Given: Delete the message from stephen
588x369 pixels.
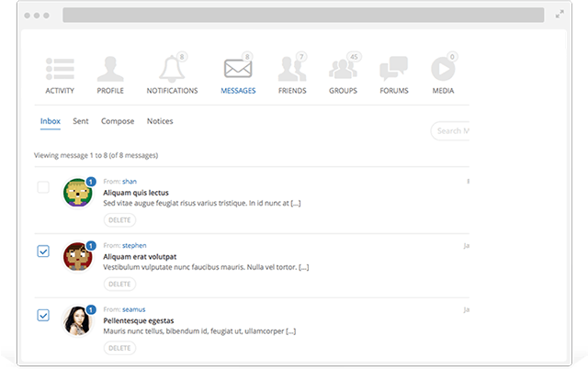Looking at the screenshot, I should (119, 284).
